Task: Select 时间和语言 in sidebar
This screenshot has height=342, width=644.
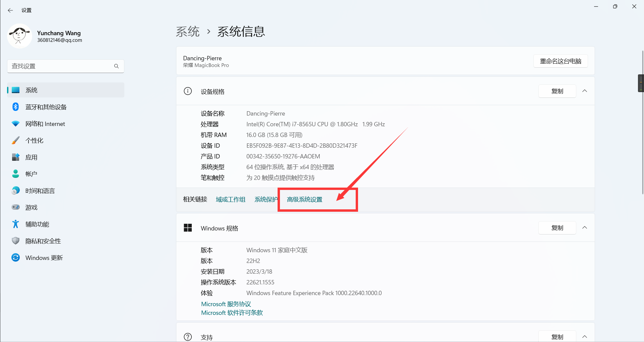Action: coord(66,191)
